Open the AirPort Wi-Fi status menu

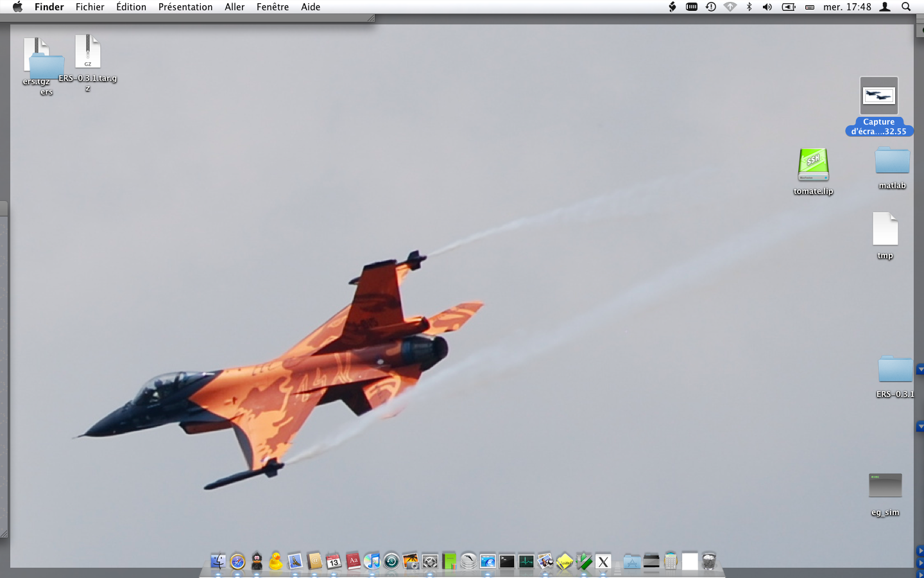[x=730, y=7]
